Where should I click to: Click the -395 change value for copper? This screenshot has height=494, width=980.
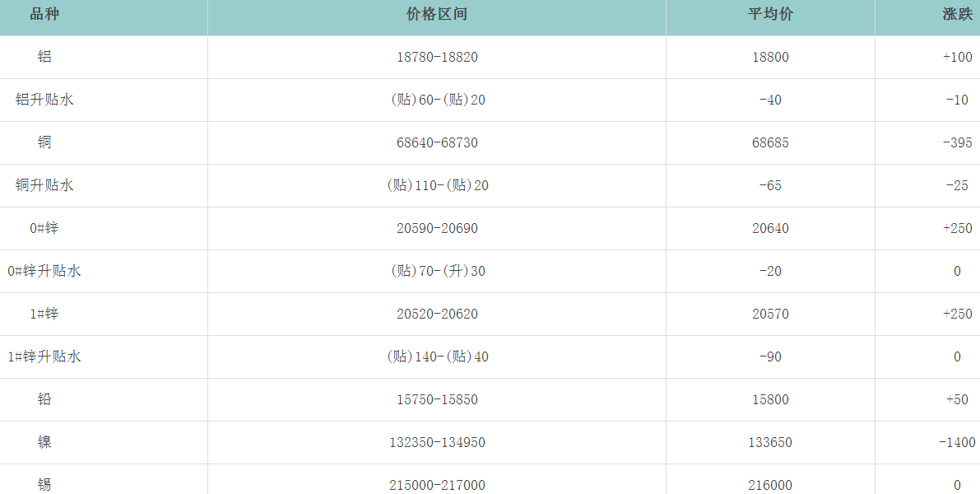(x=957, y=142)
